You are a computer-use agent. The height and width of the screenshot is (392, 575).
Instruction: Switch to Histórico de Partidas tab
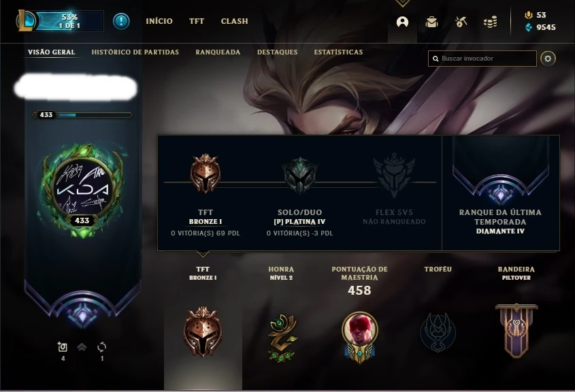coord(135,52)
